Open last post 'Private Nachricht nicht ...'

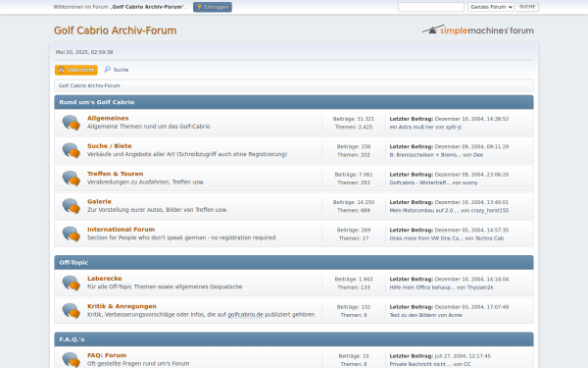point(420,364)
